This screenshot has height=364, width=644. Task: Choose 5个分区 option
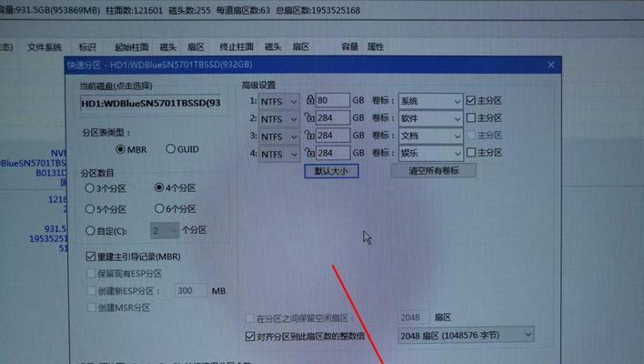(106, 209)
